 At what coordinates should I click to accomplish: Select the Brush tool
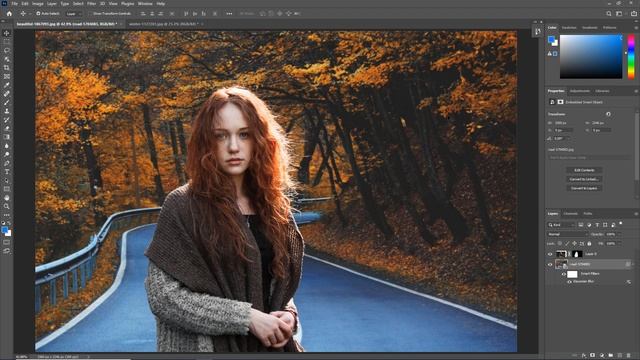(x=7, y=102)
